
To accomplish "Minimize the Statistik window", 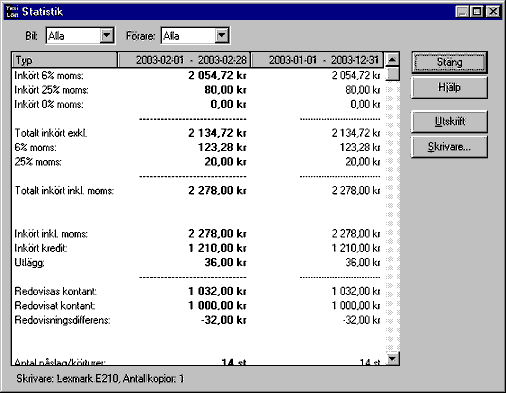I will coord(462,12).
